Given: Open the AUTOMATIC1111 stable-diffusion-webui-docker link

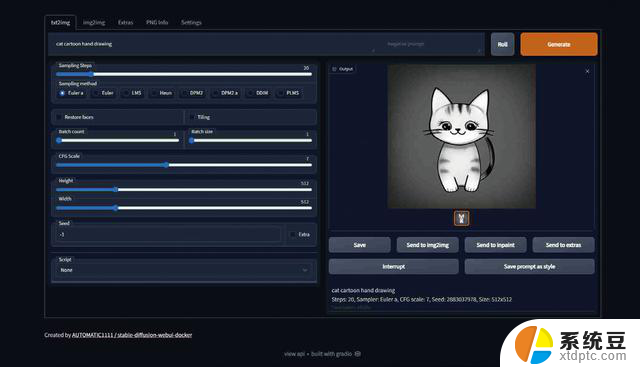Looking at the screenshot, I should (132, 335).
